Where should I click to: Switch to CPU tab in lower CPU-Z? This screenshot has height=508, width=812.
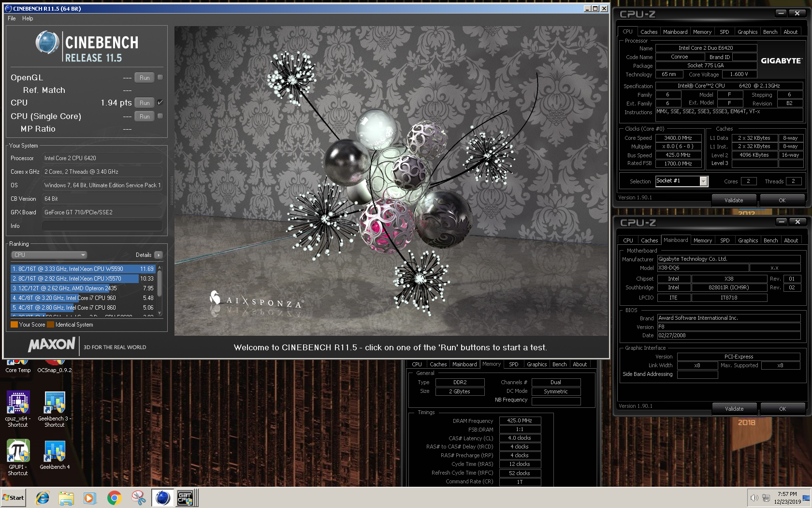(628, 240)
